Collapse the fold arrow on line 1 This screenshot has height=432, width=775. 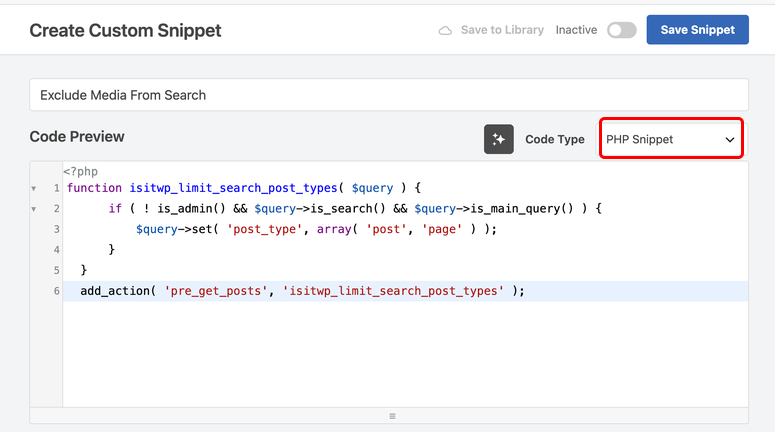[x=34, y=188]
